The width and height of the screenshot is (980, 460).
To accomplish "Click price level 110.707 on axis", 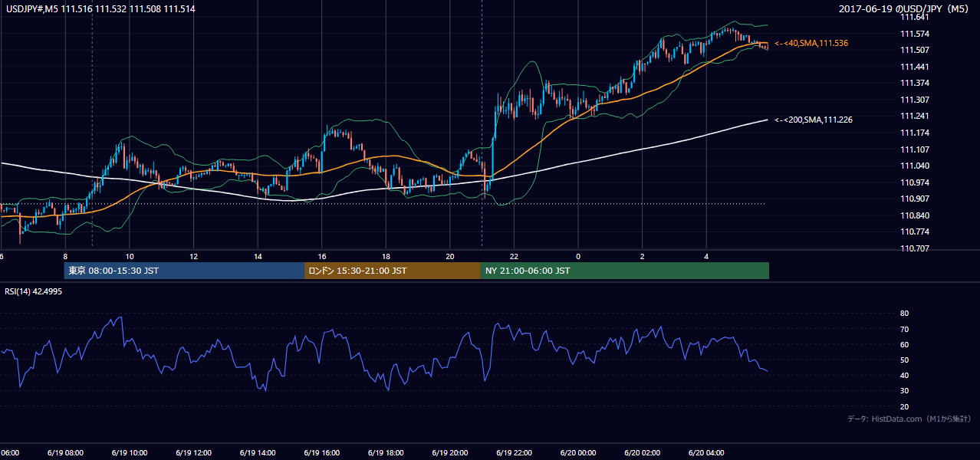I will click(x=915, y=248).
